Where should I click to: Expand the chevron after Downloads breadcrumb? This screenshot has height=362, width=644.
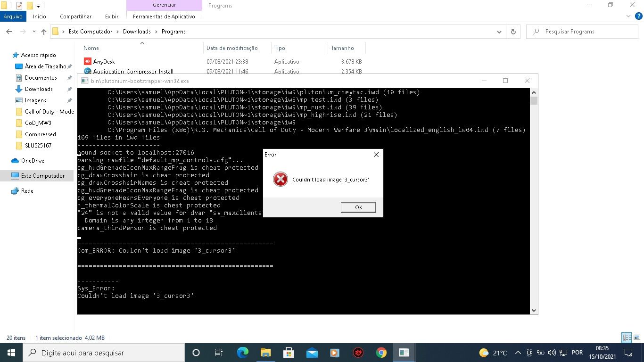coord(156,32)
